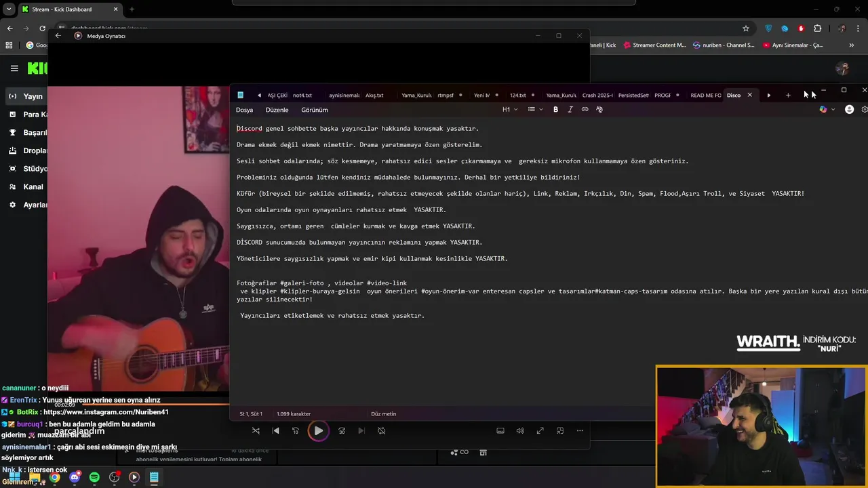Open a new Chrome tab
The image size is (868, 488).
click(x=132, y=9)
